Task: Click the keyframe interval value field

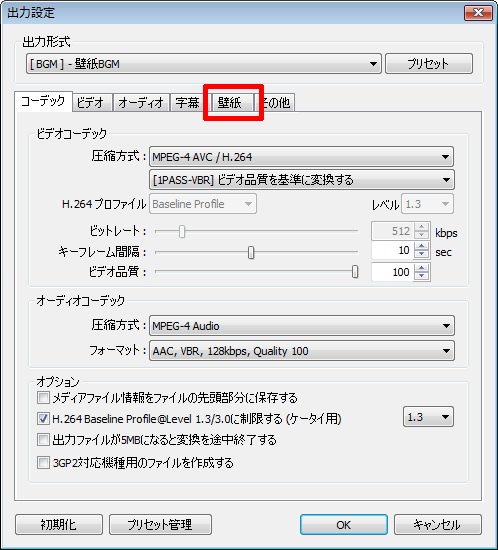Action: click(x=393, y=250)
